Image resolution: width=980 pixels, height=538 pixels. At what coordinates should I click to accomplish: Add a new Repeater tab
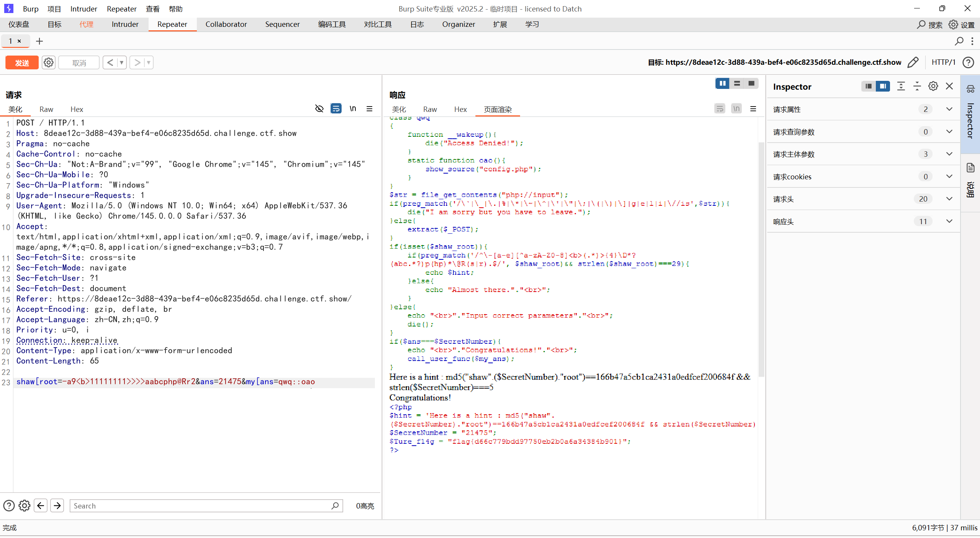(39, 41)
